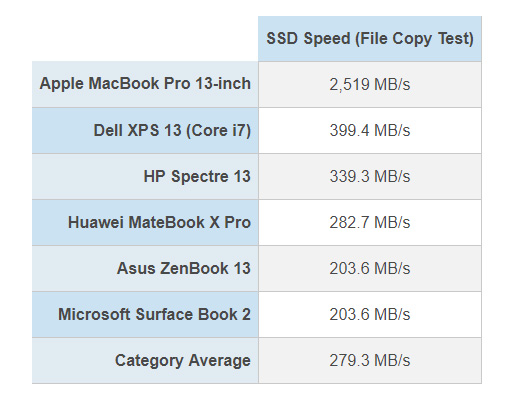Click the 279.3 MB/s average value

click(x=370, y=361)
